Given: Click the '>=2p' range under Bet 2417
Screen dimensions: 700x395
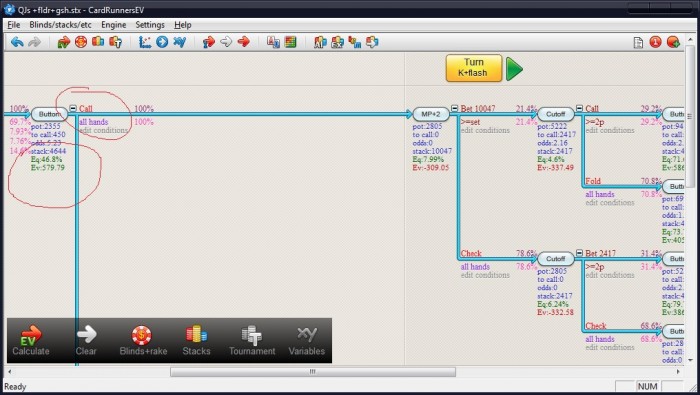Looking at the screenshot, I should (x=595, y=267).
